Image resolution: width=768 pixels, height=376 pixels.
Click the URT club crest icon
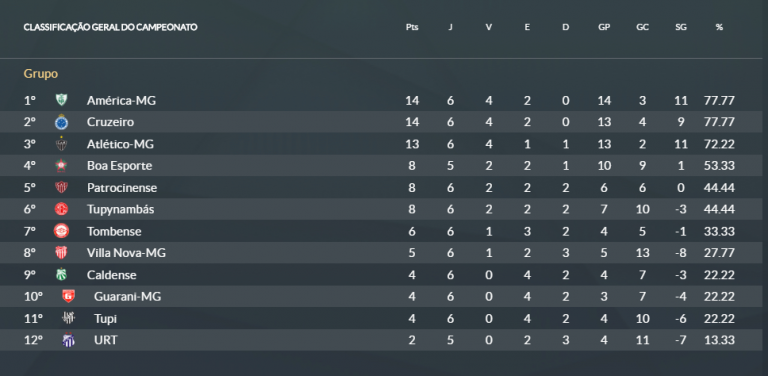click(x=68, y=340)
